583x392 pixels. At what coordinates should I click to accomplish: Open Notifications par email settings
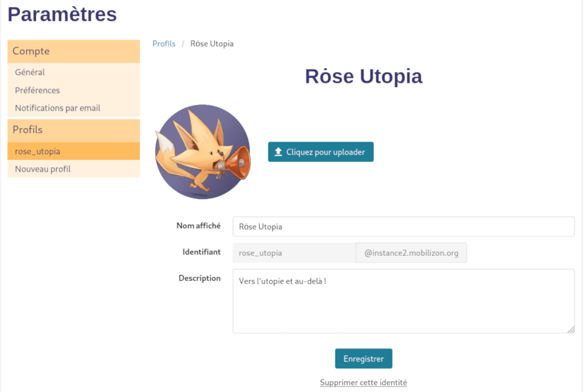58,108
